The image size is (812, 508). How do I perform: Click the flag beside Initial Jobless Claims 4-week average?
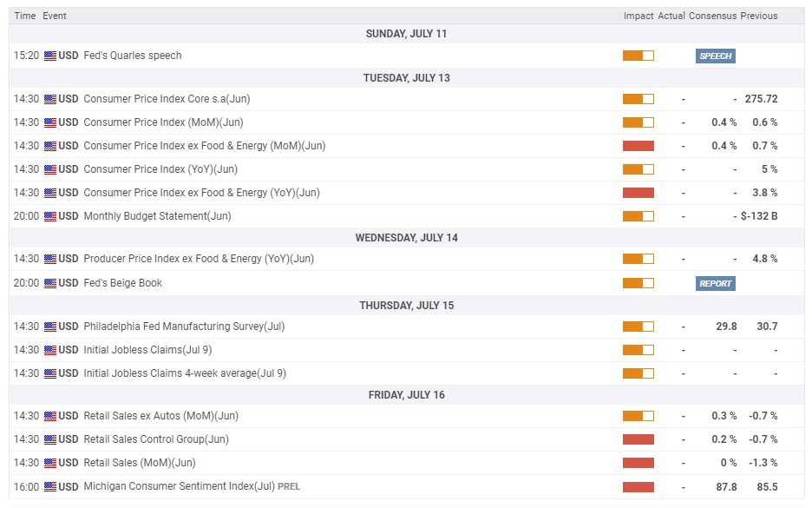point(50,373)
